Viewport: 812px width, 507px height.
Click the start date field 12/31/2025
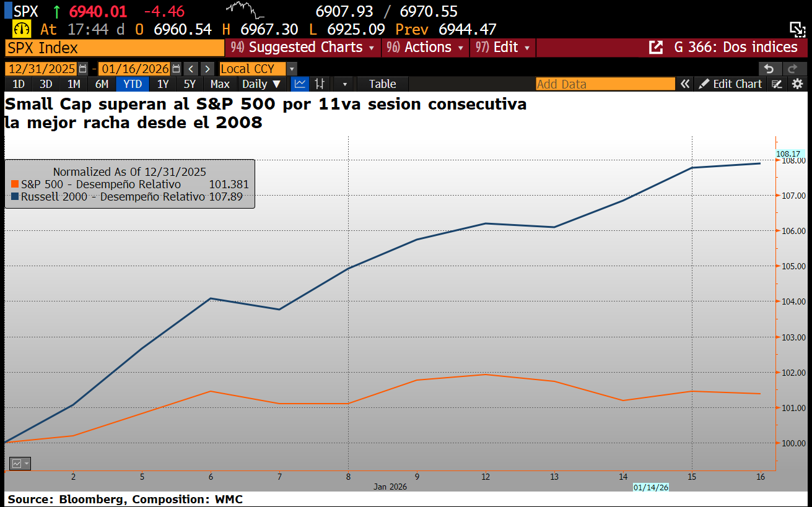[41, 69]
